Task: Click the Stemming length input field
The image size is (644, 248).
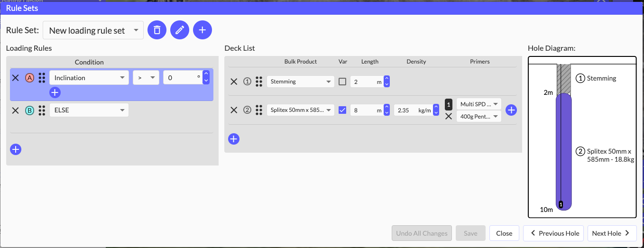Action: (x=364, y=82)
